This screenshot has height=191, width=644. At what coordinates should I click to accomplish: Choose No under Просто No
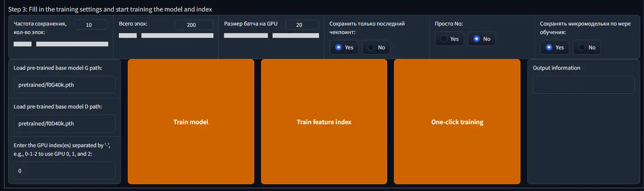pos(482,39)
